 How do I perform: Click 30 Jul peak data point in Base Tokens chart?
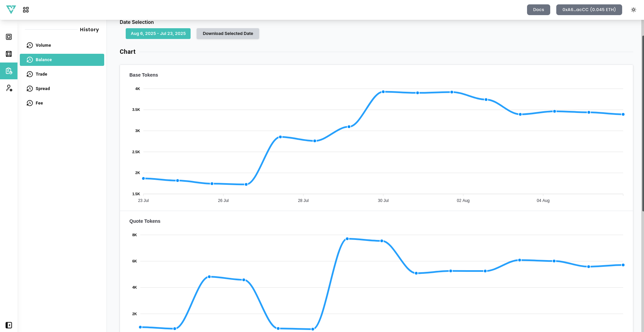(x=383, y=92)
